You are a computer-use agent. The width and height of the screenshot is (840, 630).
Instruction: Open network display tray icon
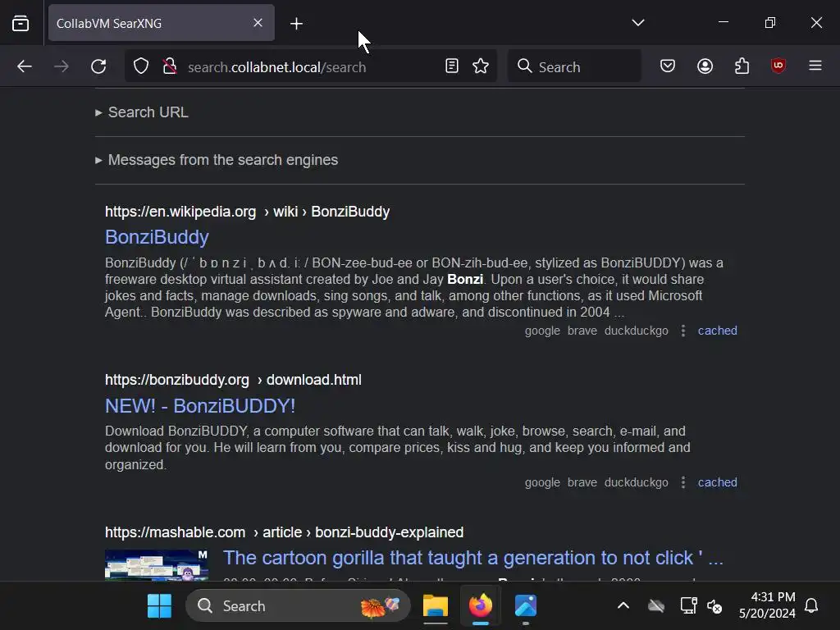[x=688, y=606]
